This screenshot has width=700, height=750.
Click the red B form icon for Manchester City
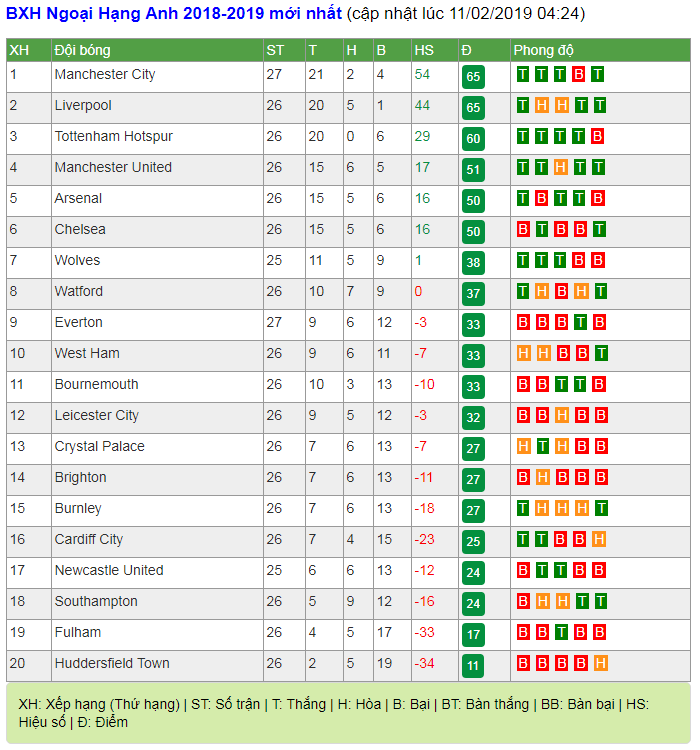578,75
